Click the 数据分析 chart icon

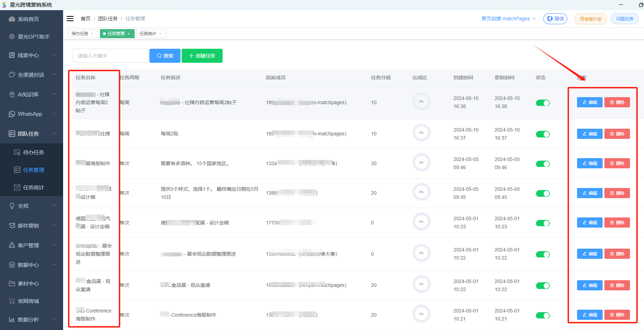coord(12,319)
